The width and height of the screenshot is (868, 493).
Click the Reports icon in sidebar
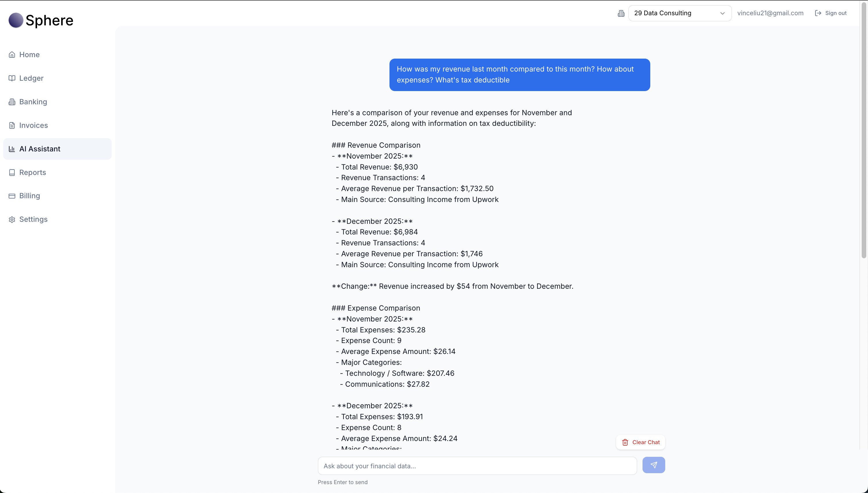coord(12,172)
